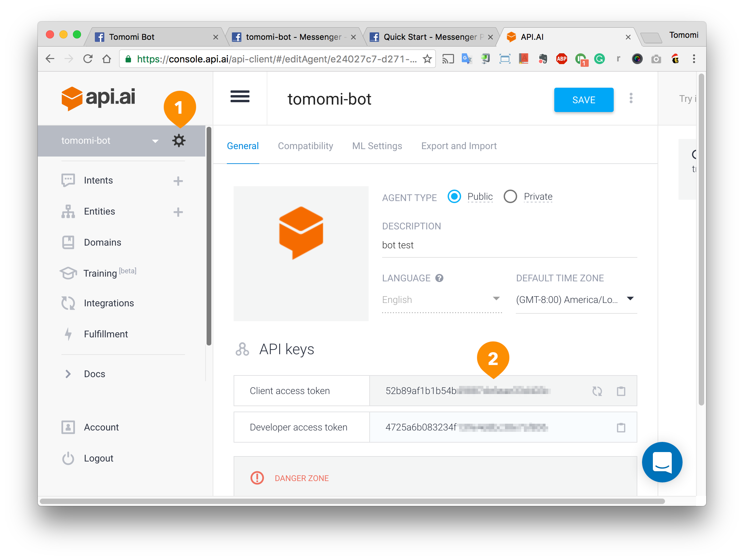Click the Entities icon in sidebar
The width and height of the screenshot is (744, 560).
pos(68,211)
